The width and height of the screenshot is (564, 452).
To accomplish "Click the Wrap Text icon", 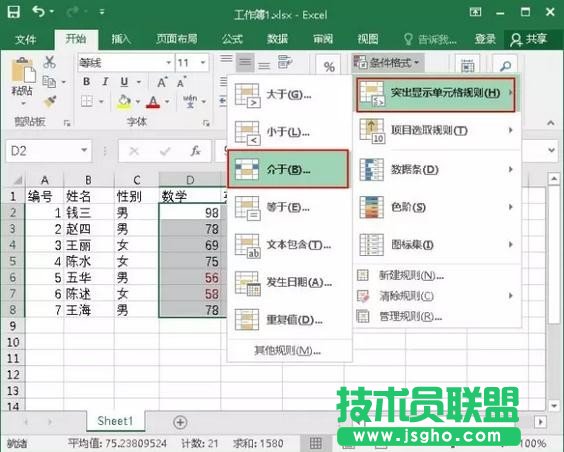I will point(285,62).
